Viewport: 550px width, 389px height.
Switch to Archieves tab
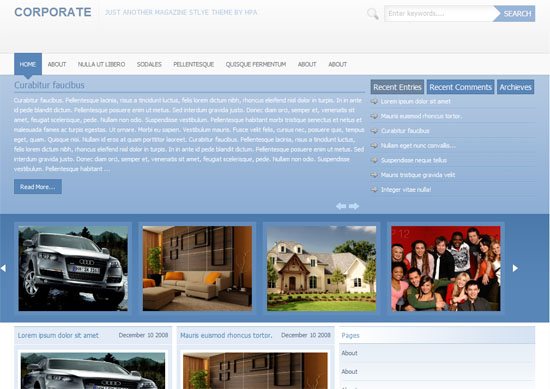(515, 87)
